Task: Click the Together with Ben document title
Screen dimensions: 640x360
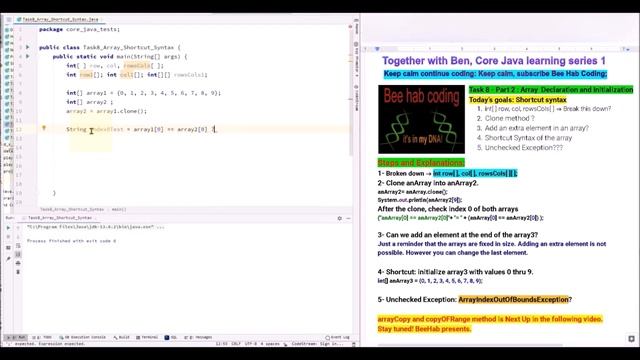Action: coord(493,61)
